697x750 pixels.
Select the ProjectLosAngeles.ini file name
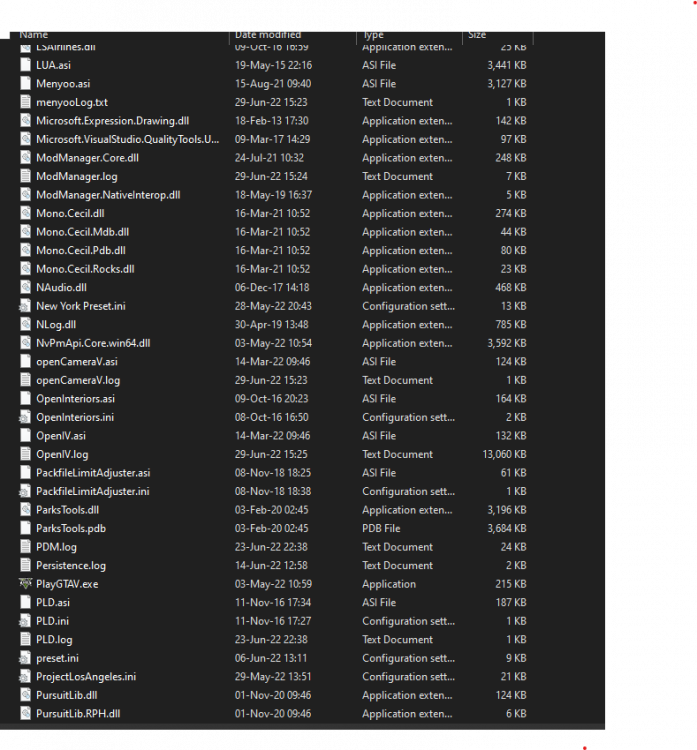tap(86, 677)
